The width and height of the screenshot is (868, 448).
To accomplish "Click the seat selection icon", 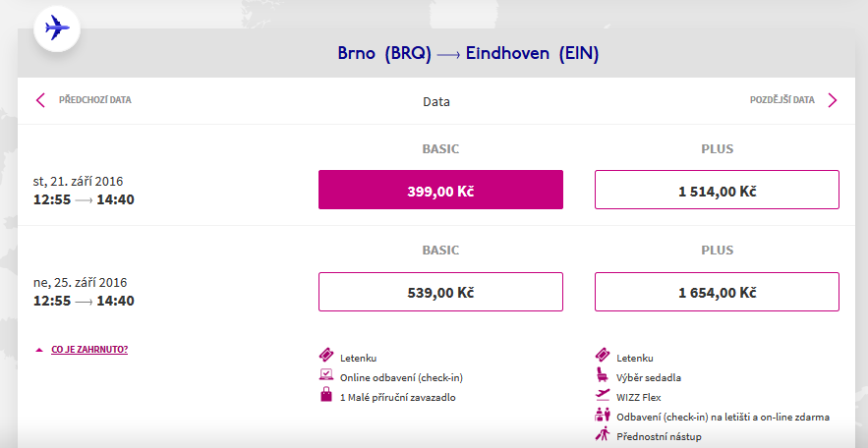I will point(602,375).
